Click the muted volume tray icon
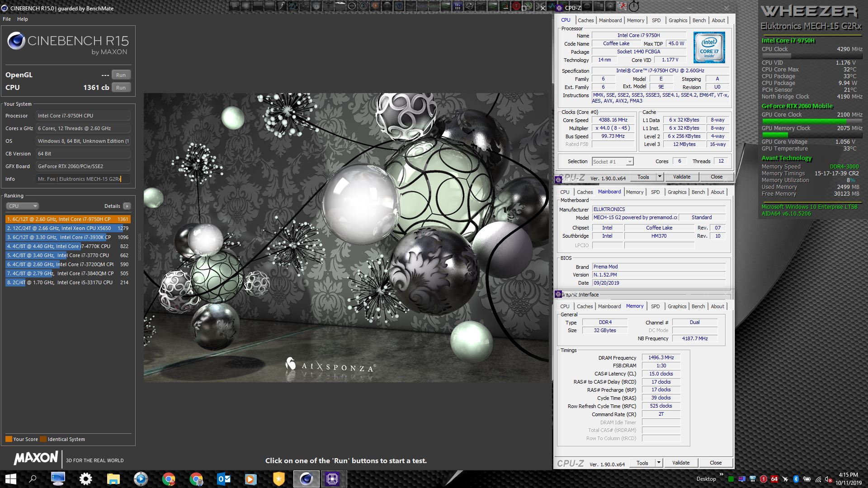 coord(829,479)
